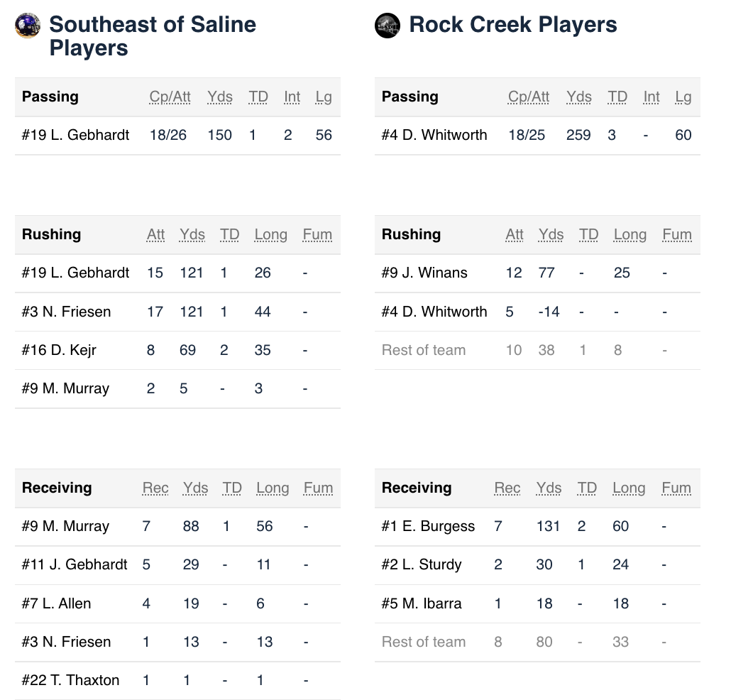This screenshot has width=731, height=700.
Task: Click Cp/Att header in Southeast of Saline passing
Action: 170,97
